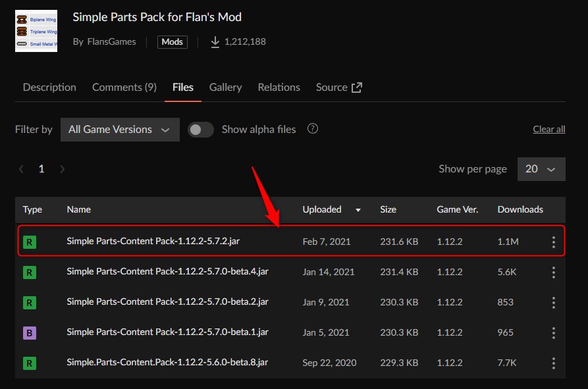Open the external Source link tab
Image resolution: width=588 pixels, height=389 pixels.
click(x=339, y=88)
